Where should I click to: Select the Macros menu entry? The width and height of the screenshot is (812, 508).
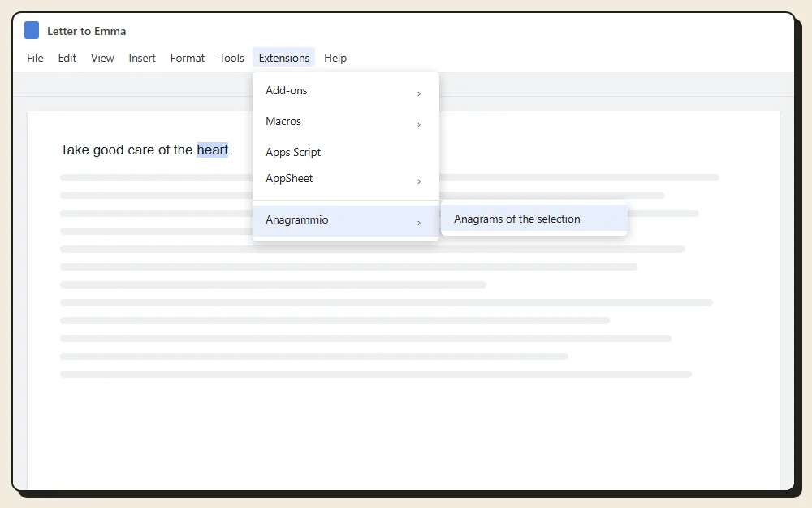point(345,122)
